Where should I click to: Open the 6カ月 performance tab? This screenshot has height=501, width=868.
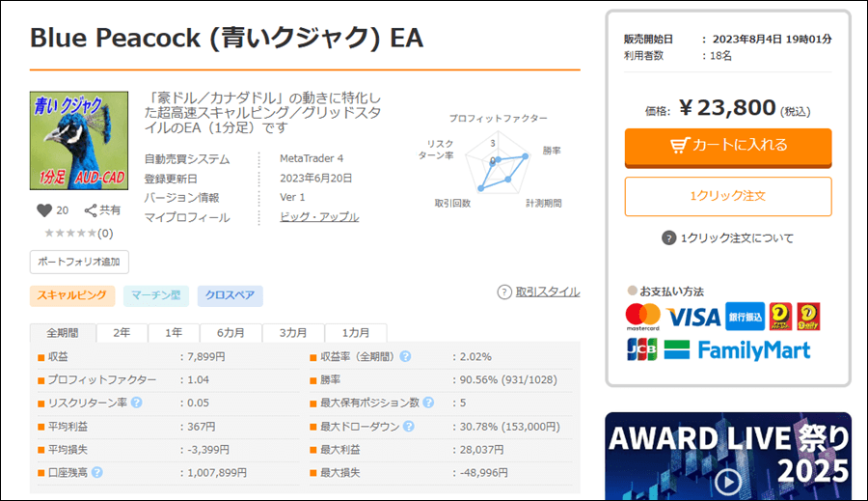[x=231, y=332]
